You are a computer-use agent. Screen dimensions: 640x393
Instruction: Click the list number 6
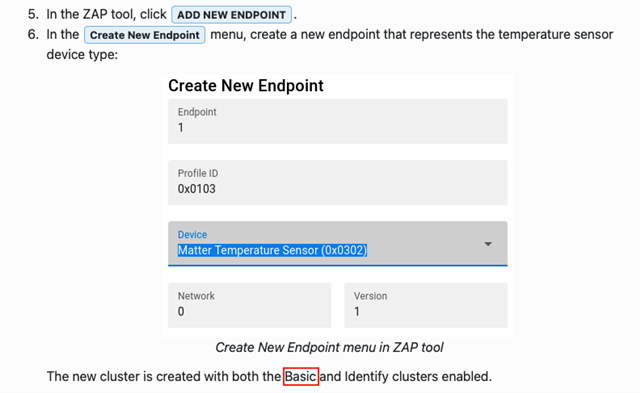[33, 34]
